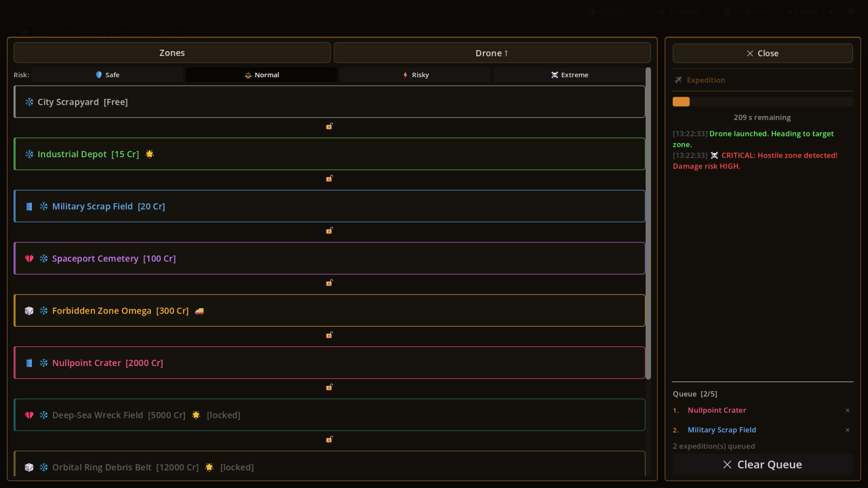
Task: Click the lock icon below Spaceport Cemetery
Action: (x=330, y=283)
